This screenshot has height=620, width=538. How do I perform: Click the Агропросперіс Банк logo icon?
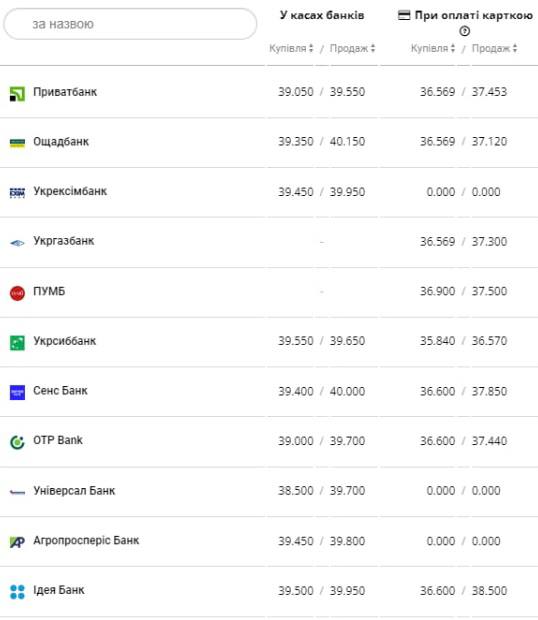tap(17, 542)
